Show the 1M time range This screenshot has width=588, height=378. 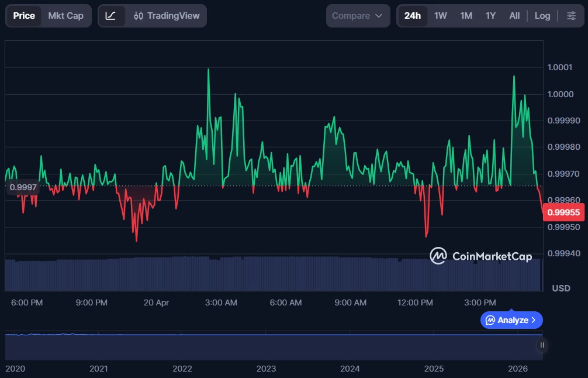point(466,16)
